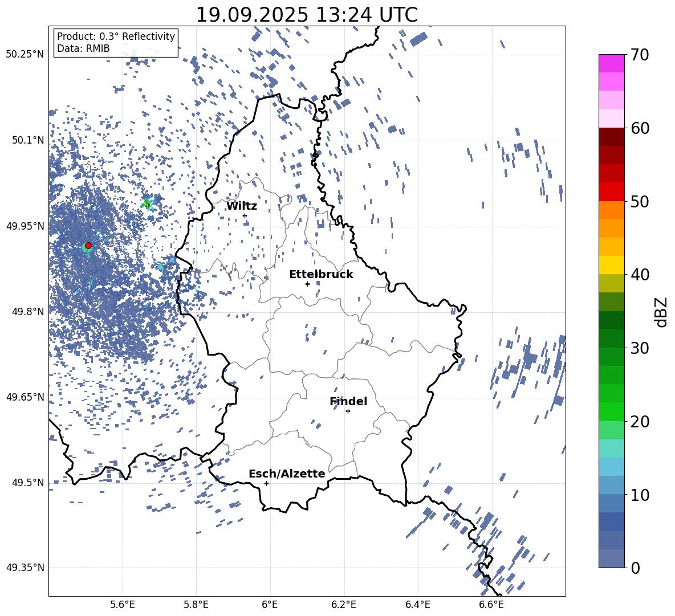Click the red radar location marker
The height and width of the screenshot is (616, 675).
tap(88, 246)
